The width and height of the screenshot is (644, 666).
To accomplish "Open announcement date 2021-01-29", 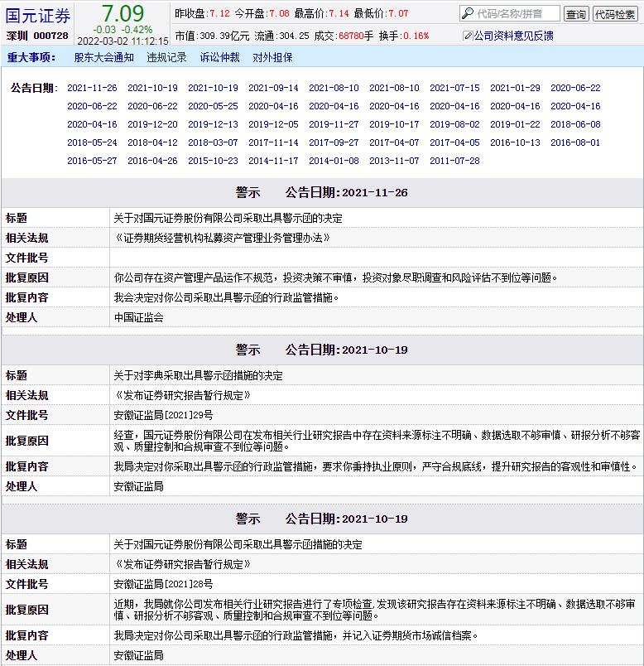I will (516, 88).
